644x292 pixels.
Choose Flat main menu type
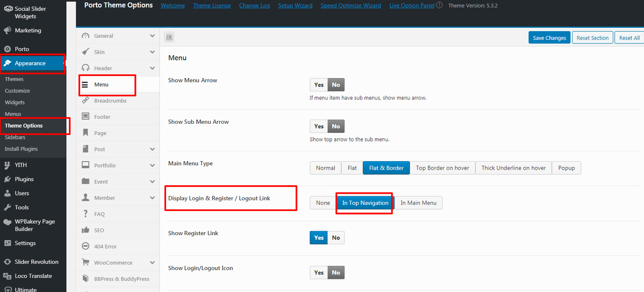click(x=352, y=168)
